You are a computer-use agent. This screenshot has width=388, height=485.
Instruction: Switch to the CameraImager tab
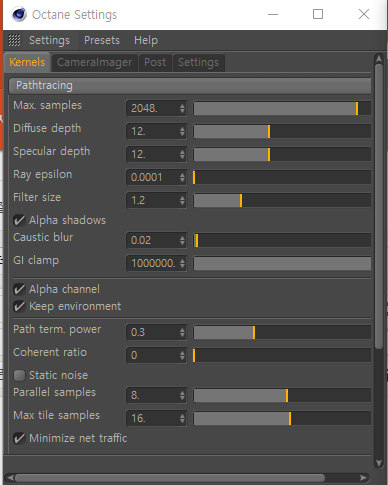click(95, 62)
